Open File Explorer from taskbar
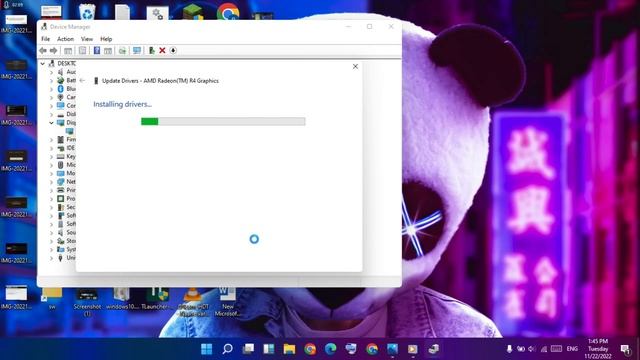 289,349
